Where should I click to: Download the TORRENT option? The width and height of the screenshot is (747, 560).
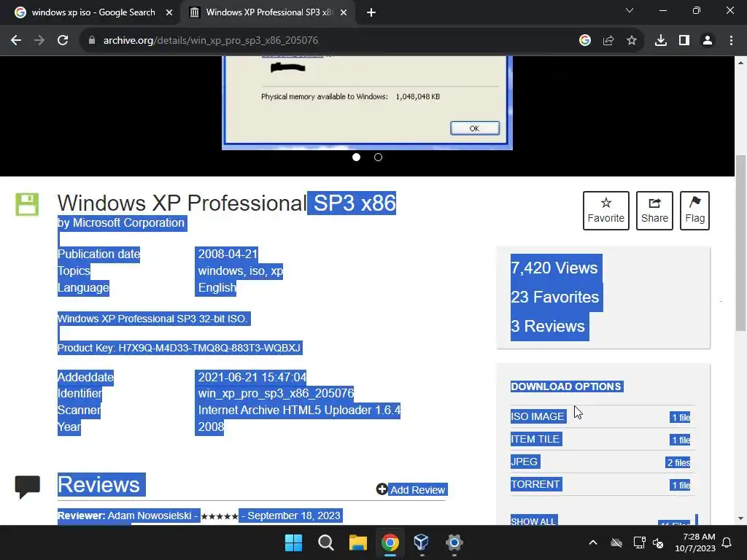point(535,484)
